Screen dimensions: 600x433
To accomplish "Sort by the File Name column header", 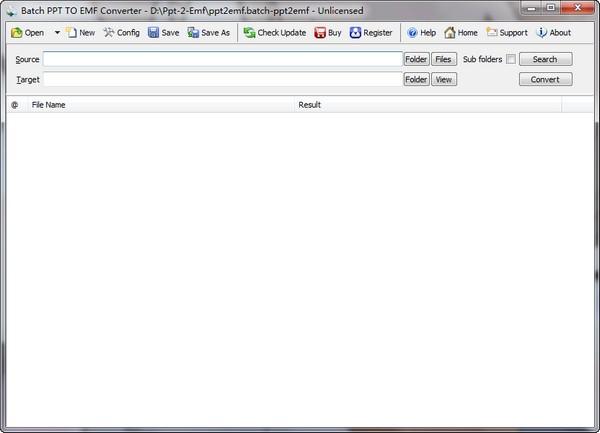I will tap(161, 105).
